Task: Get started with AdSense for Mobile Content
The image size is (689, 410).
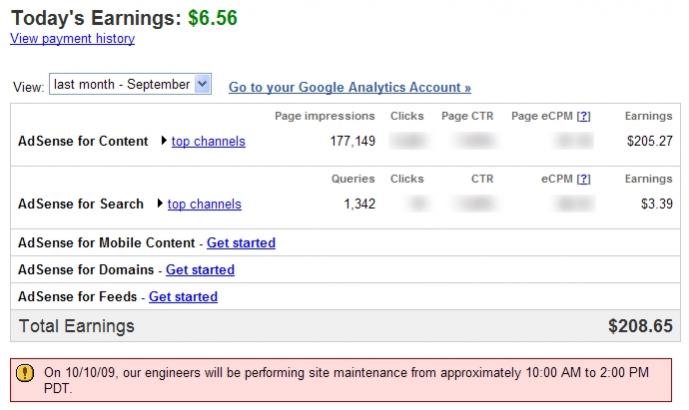Action: pyautogui.click(x=241, y=243)
